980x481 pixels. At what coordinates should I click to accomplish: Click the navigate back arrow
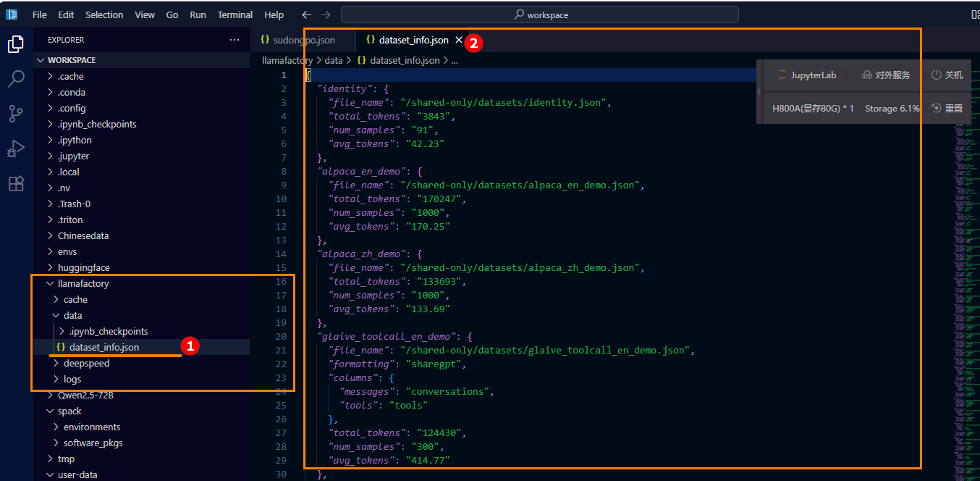click(307, 14)
